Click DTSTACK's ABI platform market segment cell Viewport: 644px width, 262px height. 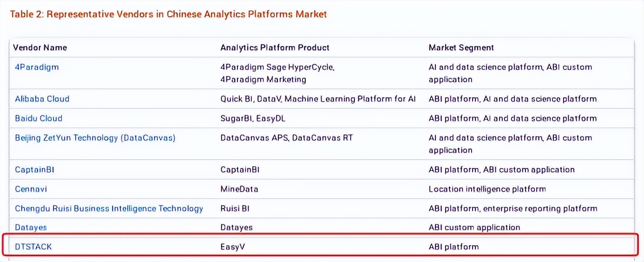pyautogui.click(x=453, y=247)
